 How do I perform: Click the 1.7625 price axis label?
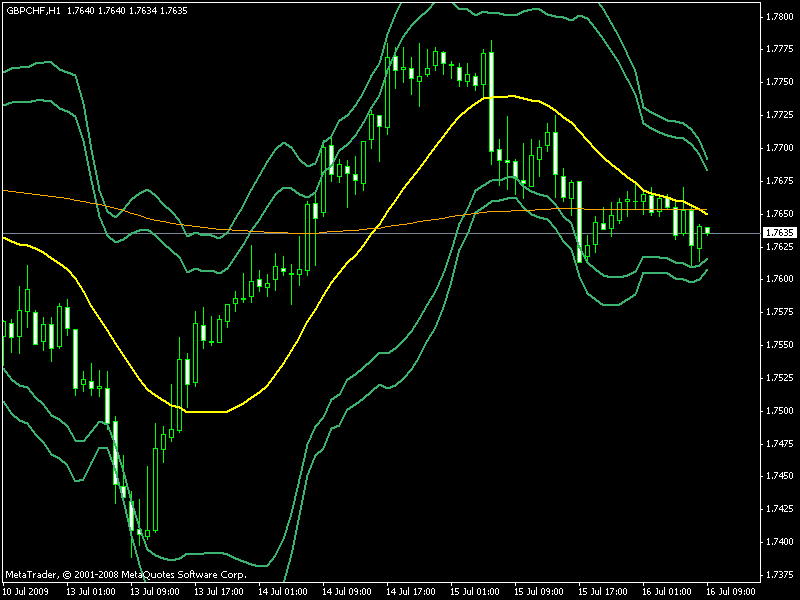pos(780,246)
